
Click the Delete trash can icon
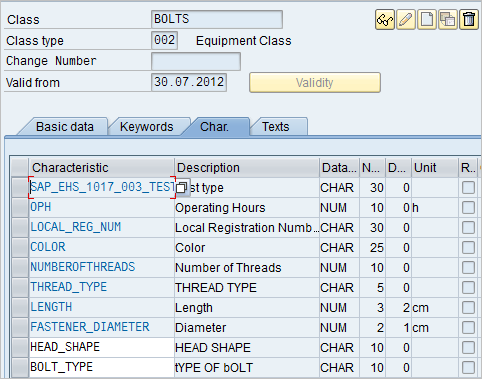[469, 20]
